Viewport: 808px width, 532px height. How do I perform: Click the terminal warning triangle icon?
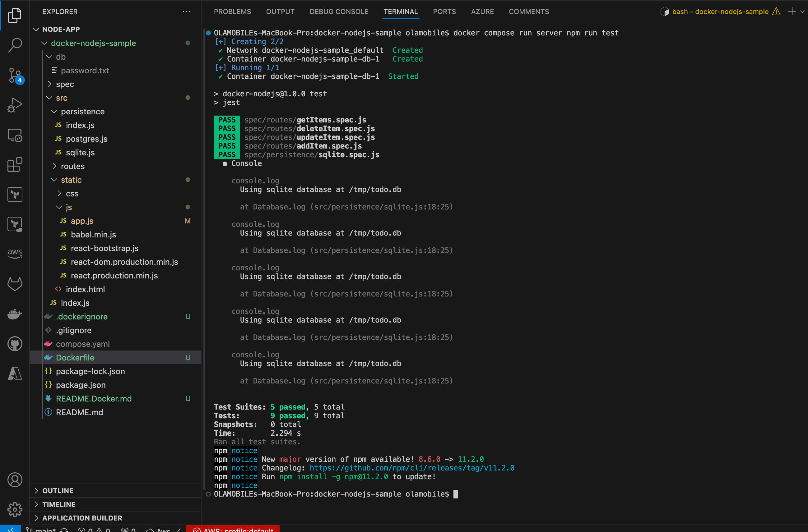(x=776, y=11)
